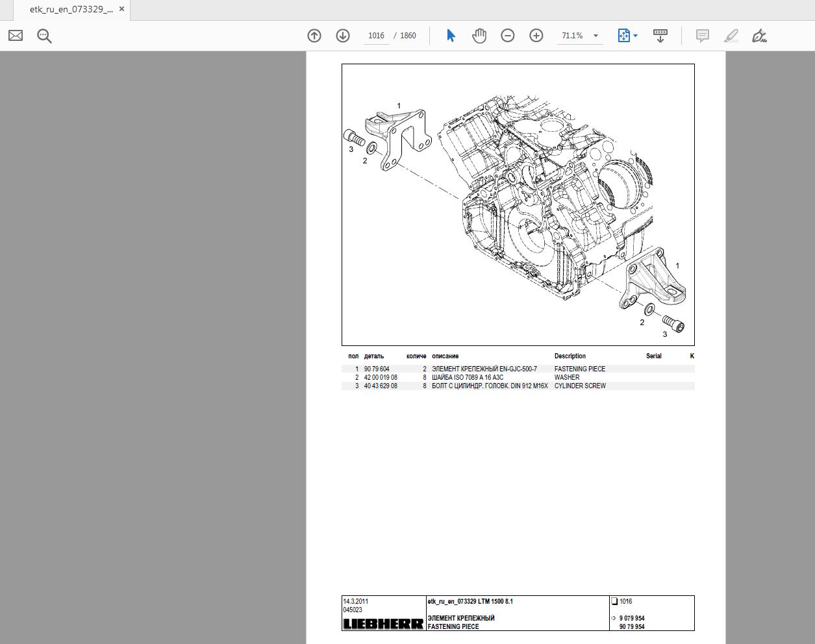Open the sign document pen tool

coord(759,36)
